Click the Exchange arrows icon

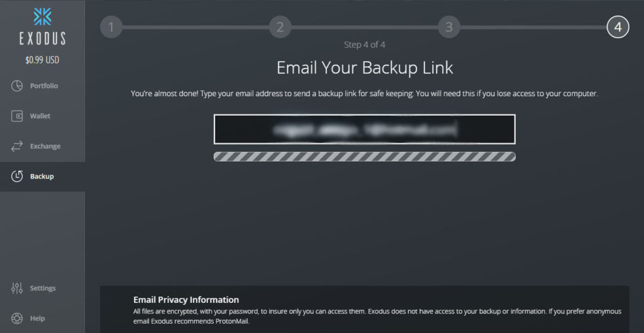click(x=18, y=146)
